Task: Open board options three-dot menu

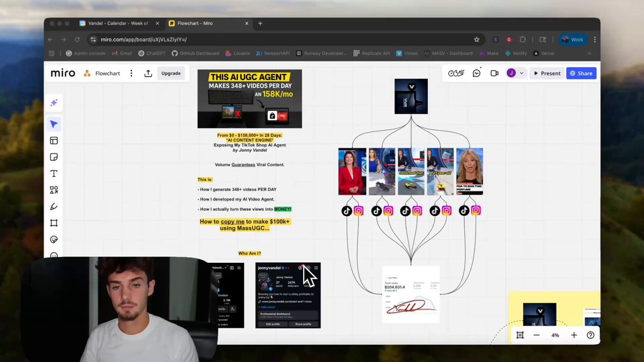Action: (131, 73)
